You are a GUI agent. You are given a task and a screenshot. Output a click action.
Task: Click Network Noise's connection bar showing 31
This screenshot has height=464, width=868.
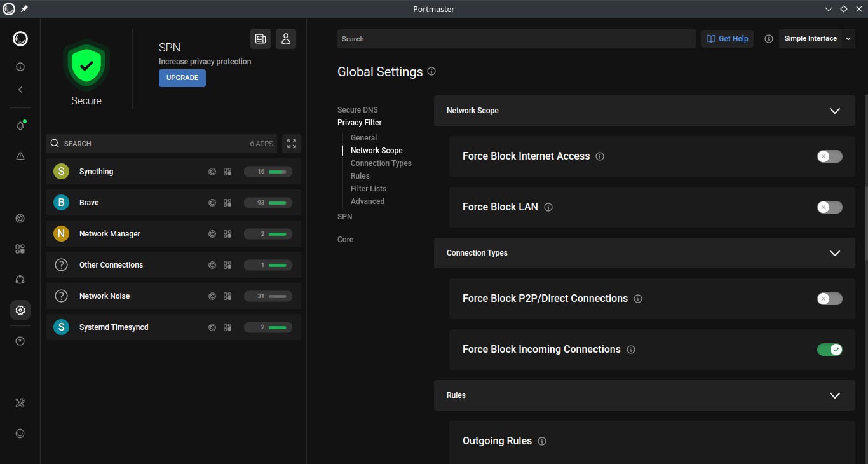[x=268, y=296]
